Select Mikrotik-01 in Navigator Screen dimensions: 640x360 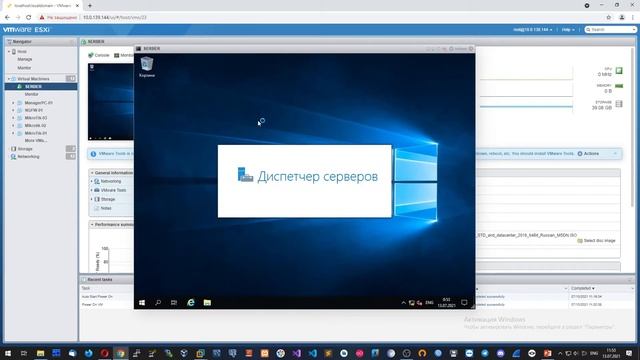[x=36, y=133]
